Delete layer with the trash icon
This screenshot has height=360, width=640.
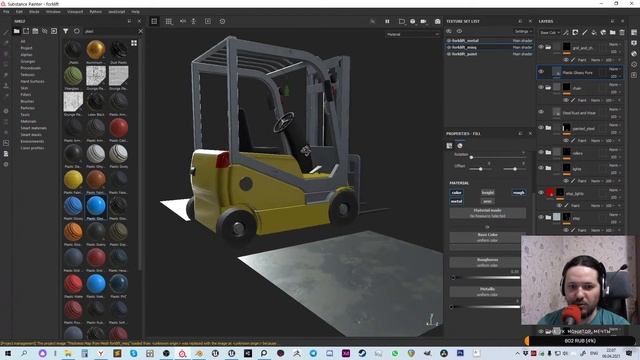click(622, 32)
